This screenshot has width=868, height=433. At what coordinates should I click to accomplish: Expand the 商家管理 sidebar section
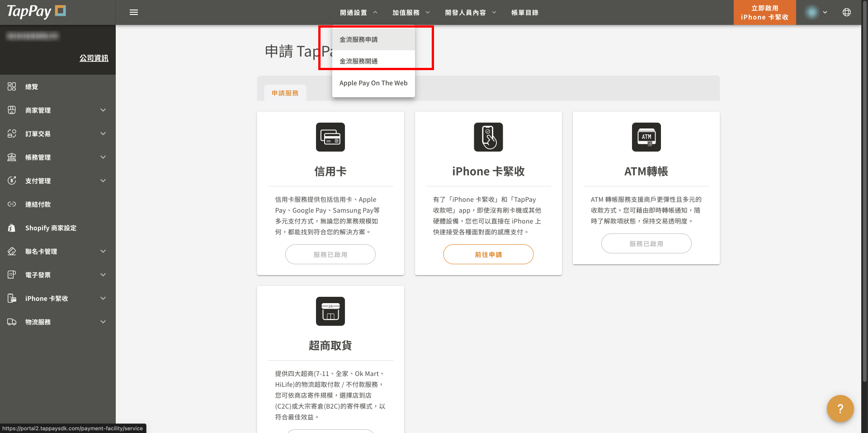point(103,110)
